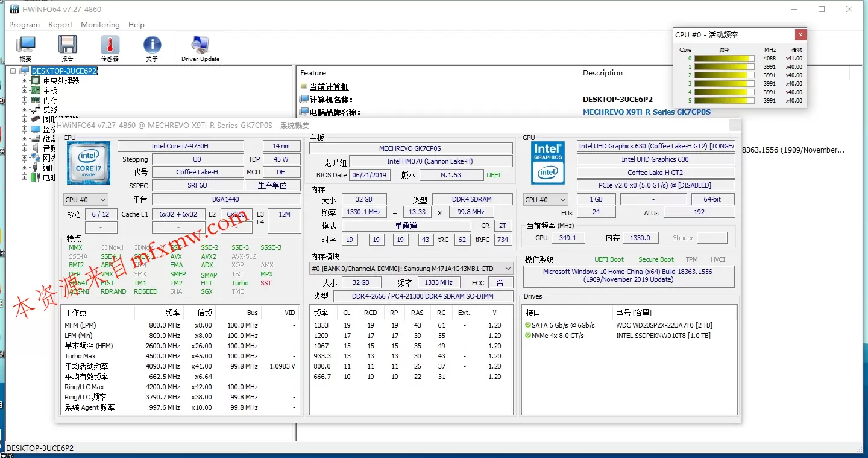Click the Ring/LLC Max row
868x458 pixels.
tap(180, 387)
